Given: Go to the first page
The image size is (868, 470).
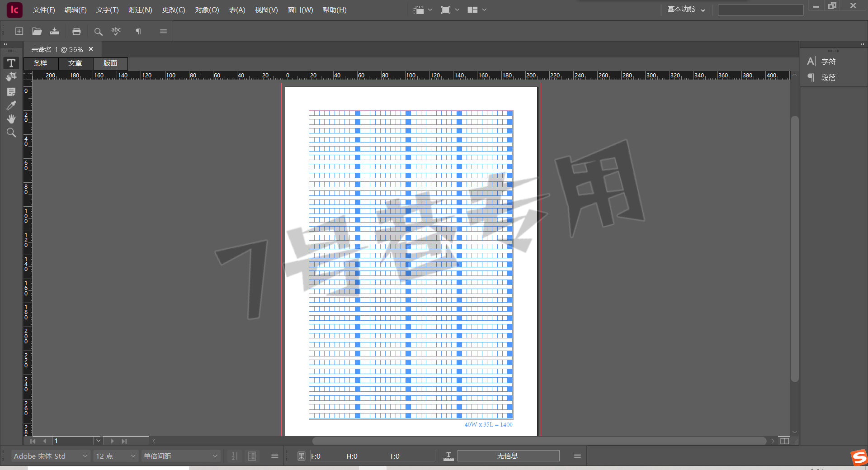Looking at the screenshot, I should coord(33,441).
